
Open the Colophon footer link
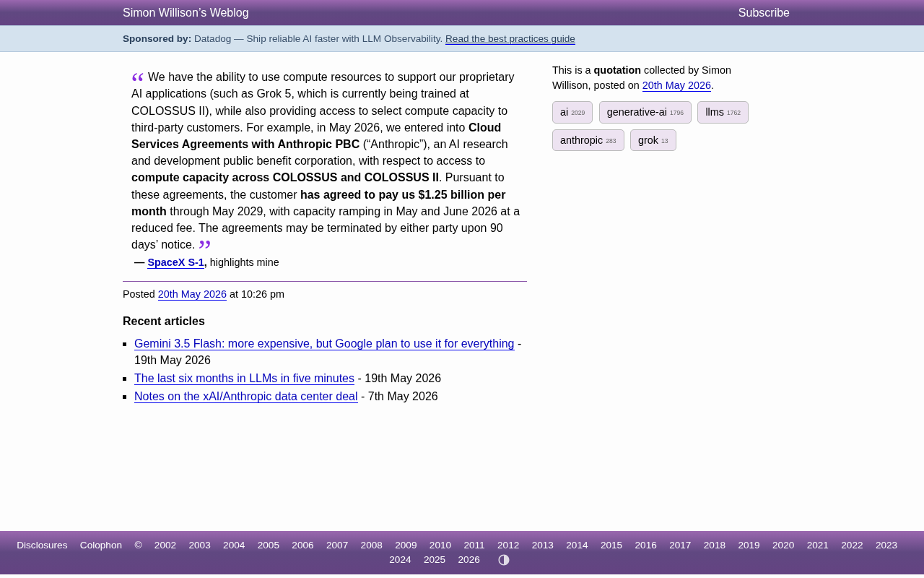[x=101, y=545]
